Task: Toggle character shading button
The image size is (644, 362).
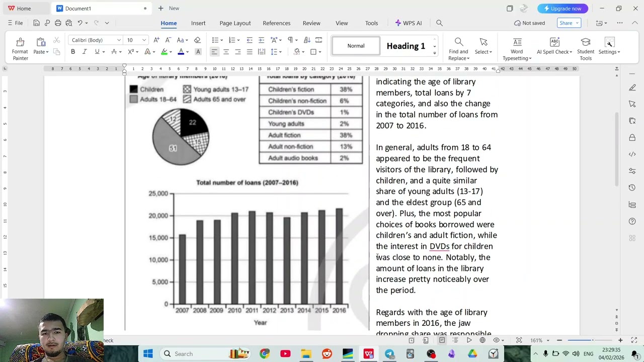Action: click(x=198, y=52)
